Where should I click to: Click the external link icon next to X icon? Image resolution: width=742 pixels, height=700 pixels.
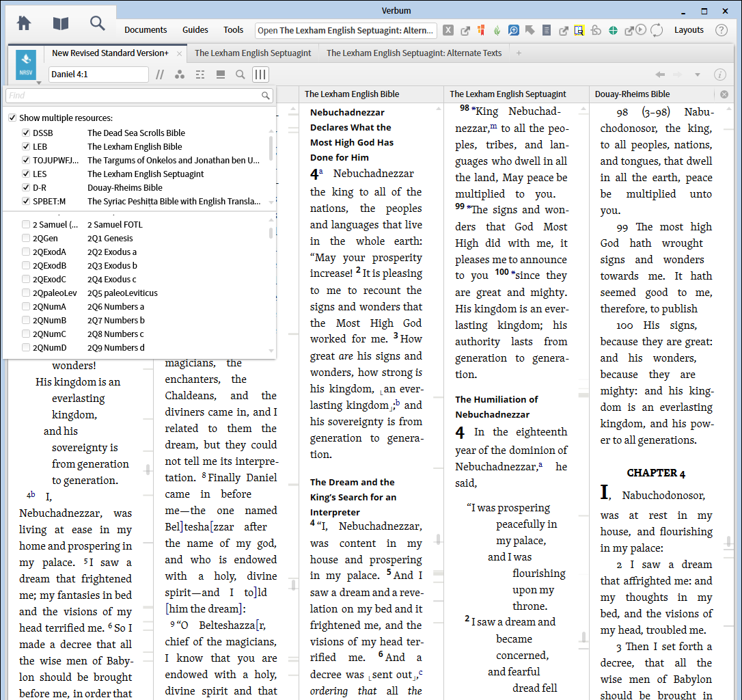click(x=465, y=31)
